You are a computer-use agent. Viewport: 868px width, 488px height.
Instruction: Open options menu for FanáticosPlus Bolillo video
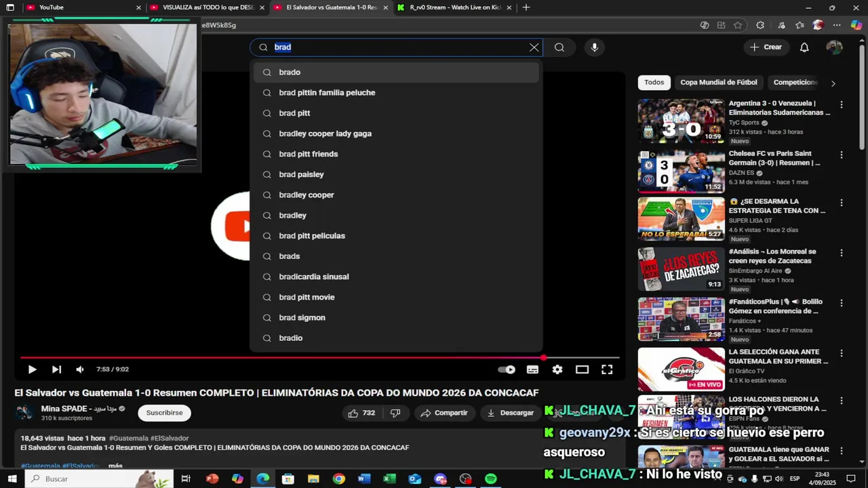842,303
